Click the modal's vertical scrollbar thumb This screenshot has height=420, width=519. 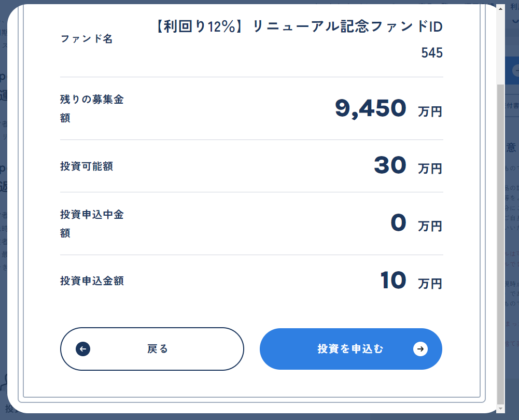click(500, 244)
